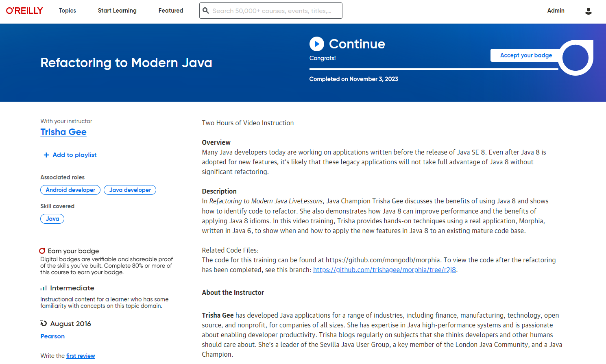This screenshot has height=364, width=606.
Task: Open the Start Learning menu
Action: click(117, 11)
